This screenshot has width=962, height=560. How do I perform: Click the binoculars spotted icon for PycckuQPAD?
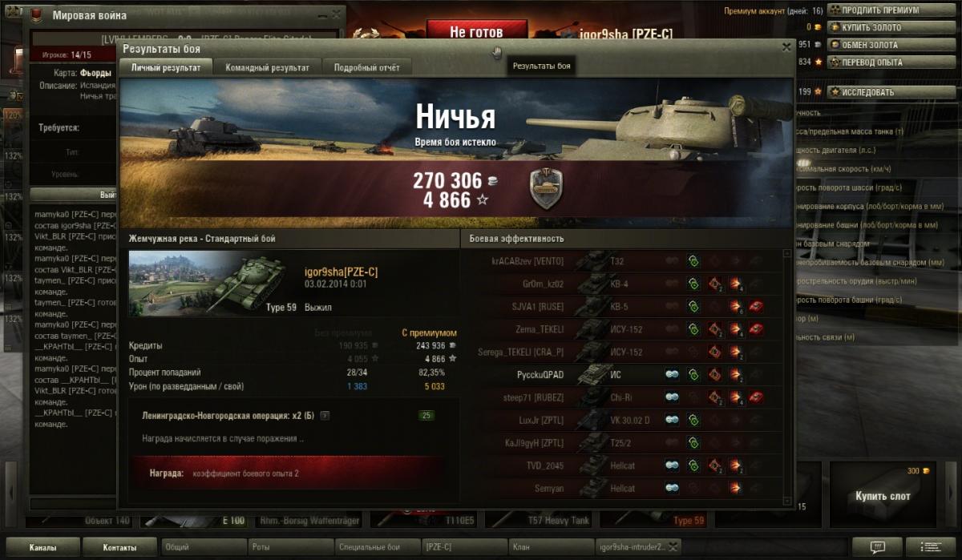(672, 374)
